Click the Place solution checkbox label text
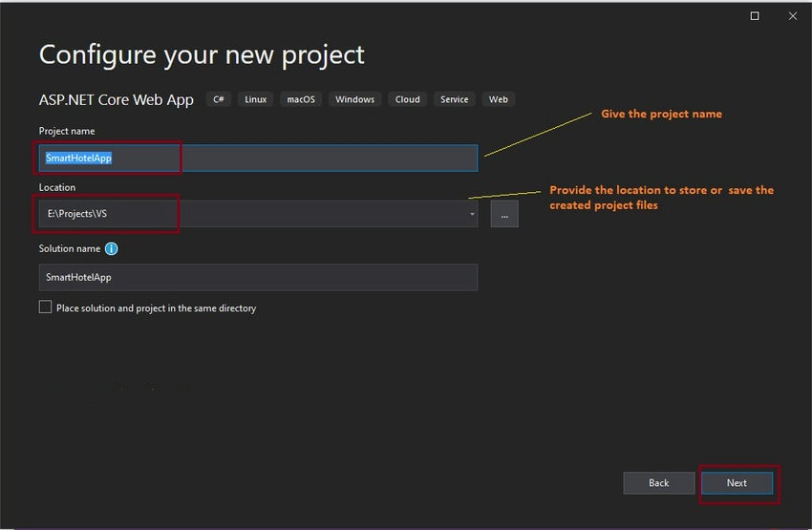The width and height of the screenshot is (812, 530). [x=157, y=307]
